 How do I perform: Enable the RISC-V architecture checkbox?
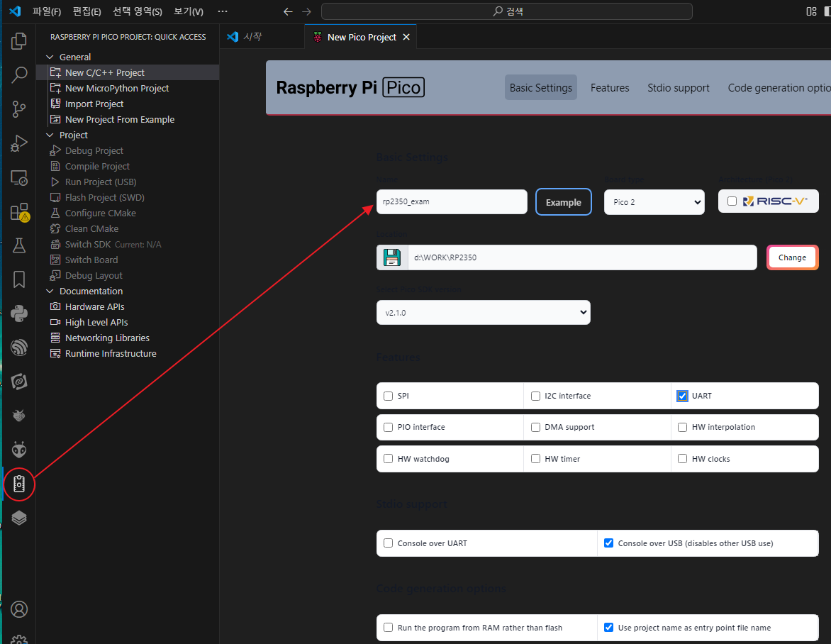(732, 201)
